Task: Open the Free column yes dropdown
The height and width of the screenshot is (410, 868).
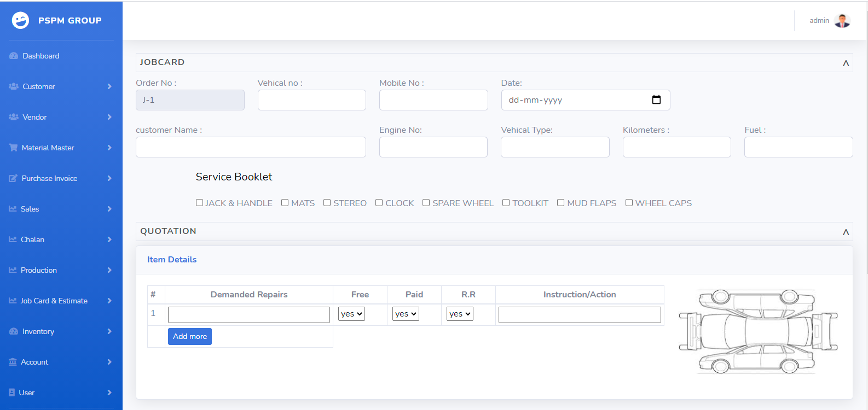Action: click(x=351, y=314)
